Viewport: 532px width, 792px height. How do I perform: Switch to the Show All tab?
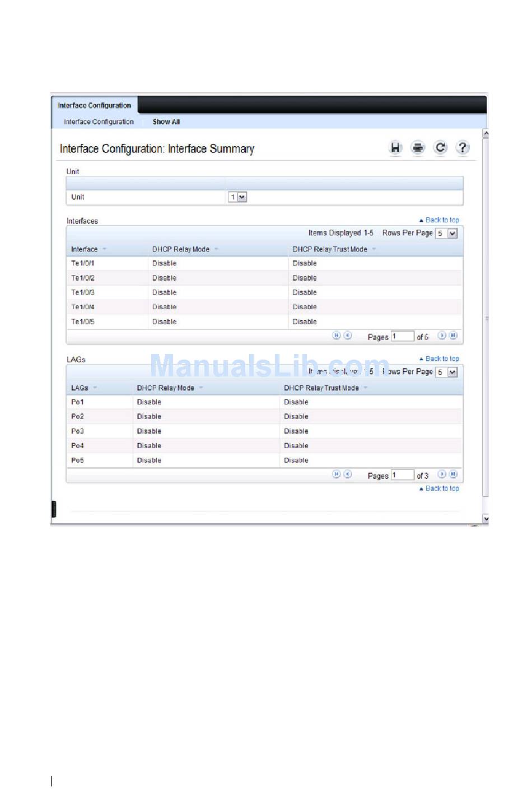coord(166,122)
